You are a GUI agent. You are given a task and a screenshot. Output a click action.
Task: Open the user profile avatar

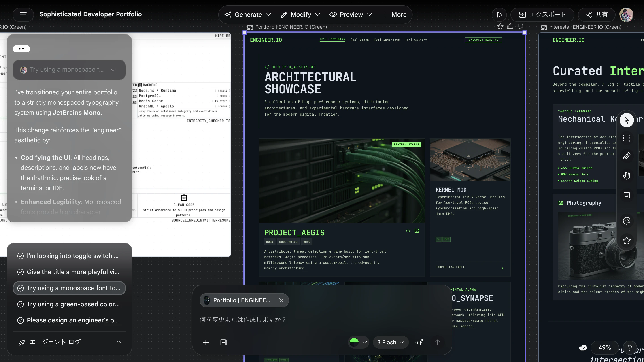tap(626, 15)
